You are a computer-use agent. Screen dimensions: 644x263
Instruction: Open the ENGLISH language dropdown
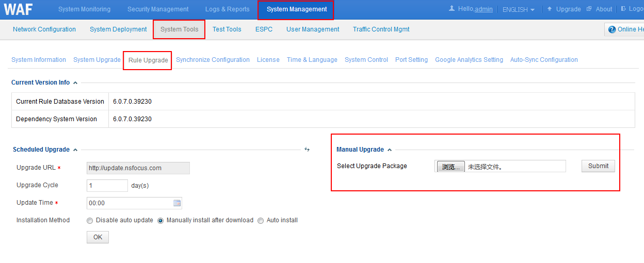tap(518, 9)
